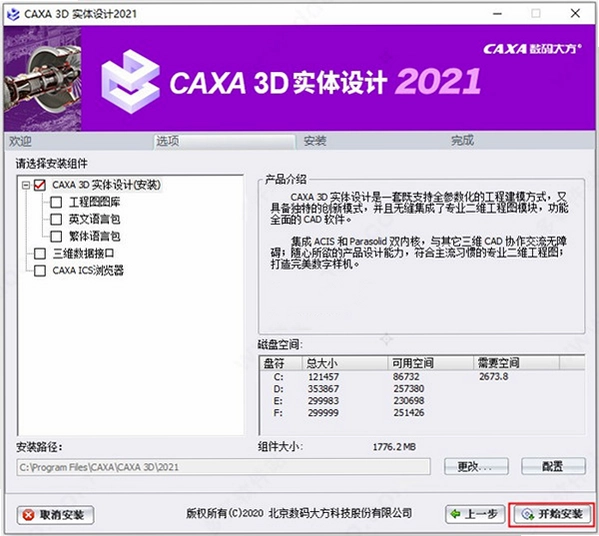Tick the 繁体语言包 checkbox
This screenshot has width=599, height=536.
[56, 236]
